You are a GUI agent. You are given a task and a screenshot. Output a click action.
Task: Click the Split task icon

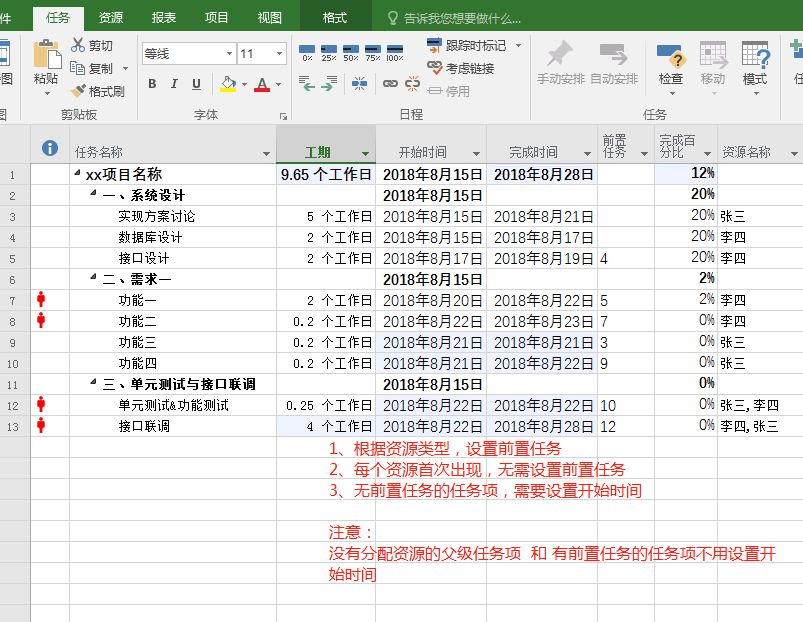(x=359, y=83)
